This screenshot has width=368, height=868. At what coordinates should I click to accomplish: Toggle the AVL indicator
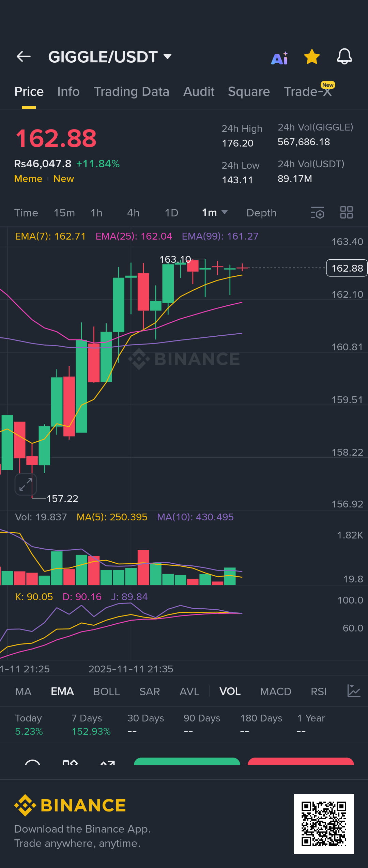(x=189, y=691)
